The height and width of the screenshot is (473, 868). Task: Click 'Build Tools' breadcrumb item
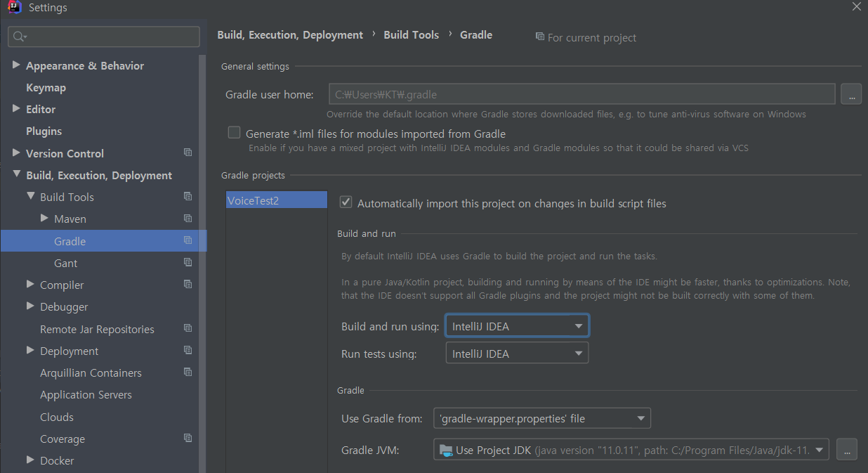[x=411, y=34]
